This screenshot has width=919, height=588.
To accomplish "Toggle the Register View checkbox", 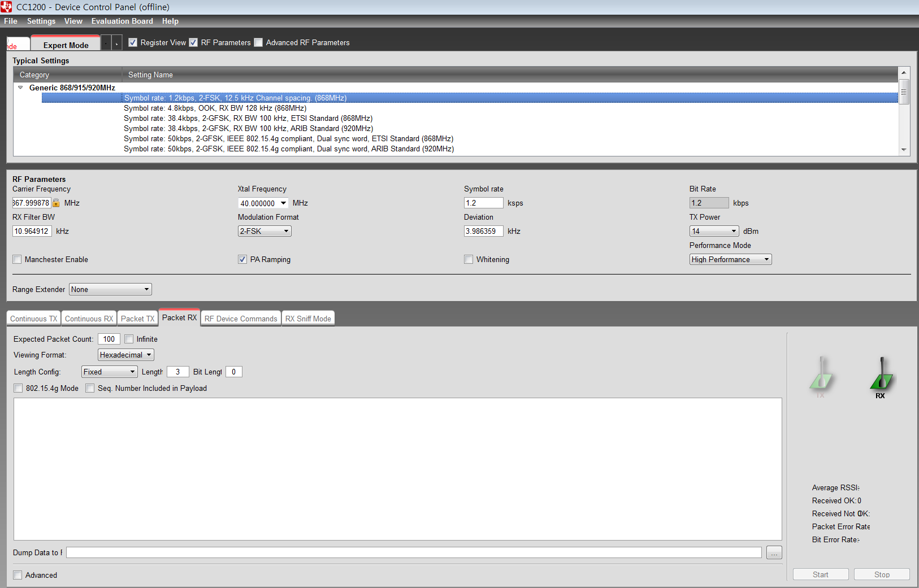I will (133, 42).
